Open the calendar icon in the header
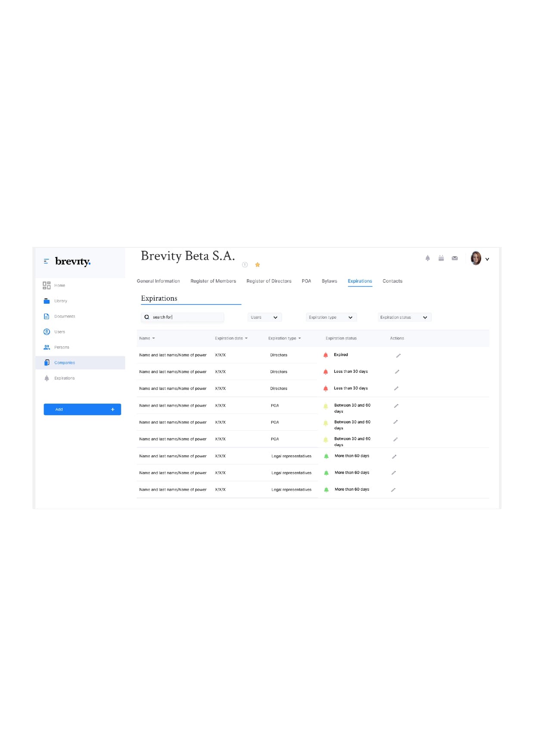The image size is (534, 756). point(441,258)
